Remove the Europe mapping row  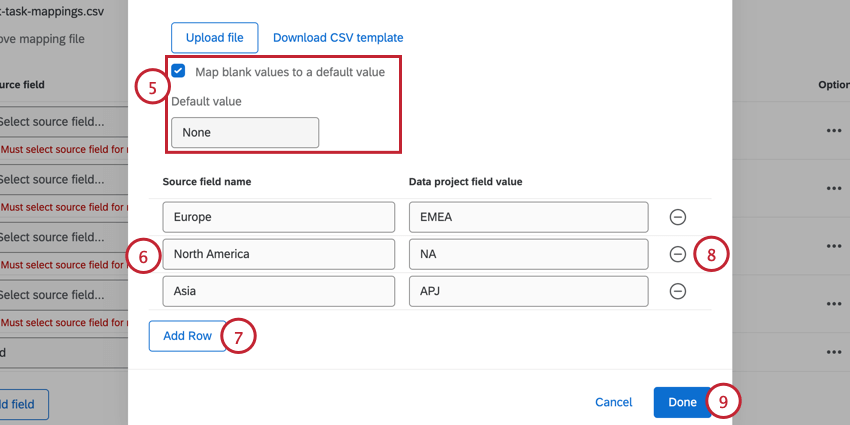click(x=677, y=217)
